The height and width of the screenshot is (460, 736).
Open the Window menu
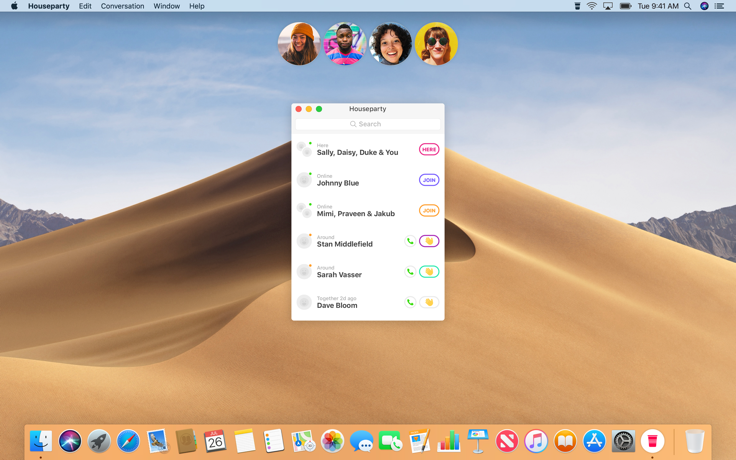click(x=167, y=6)
